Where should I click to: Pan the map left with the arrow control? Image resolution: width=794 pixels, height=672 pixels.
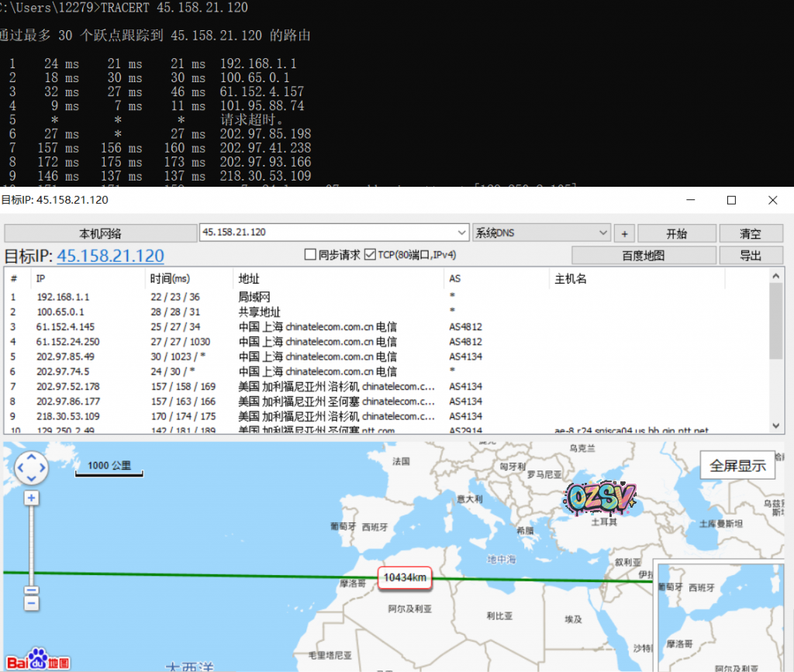coord(21,468)
